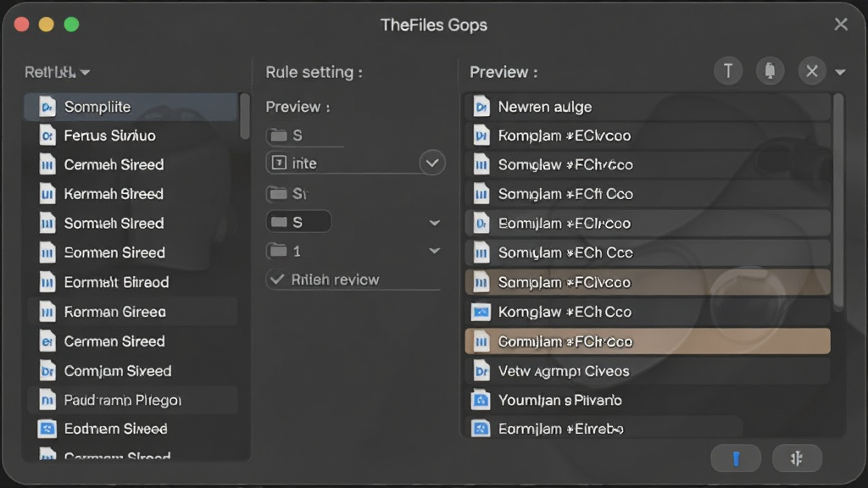Select the Somglam row in the preview list
The width and height of the screenshot is (868, 488).
tap(647, 194)
